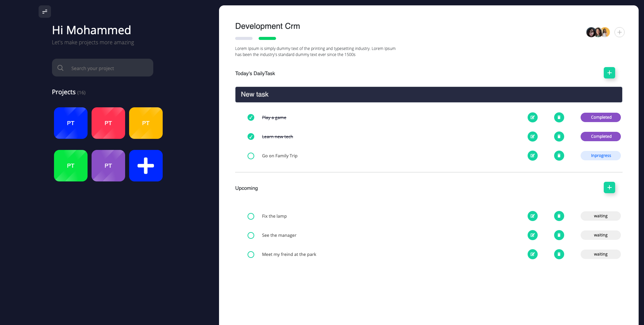
Task: Click the team member avatars group
Action: [x=598, y=32]
